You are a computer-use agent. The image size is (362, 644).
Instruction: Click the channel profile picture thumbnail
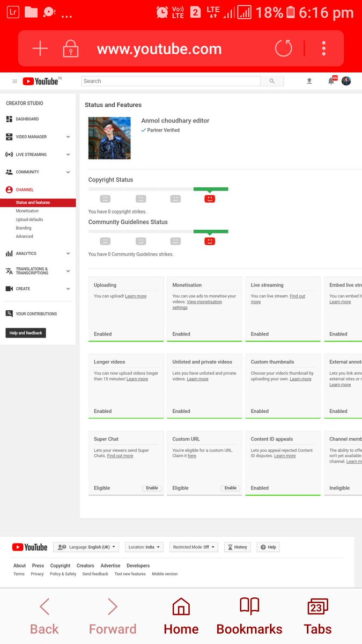click(109, 138)
